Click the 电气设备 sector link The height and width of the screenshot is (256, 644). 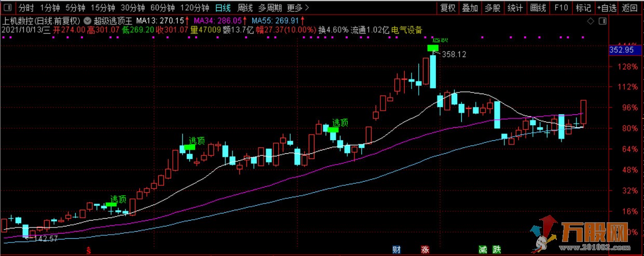click(407, 30)
